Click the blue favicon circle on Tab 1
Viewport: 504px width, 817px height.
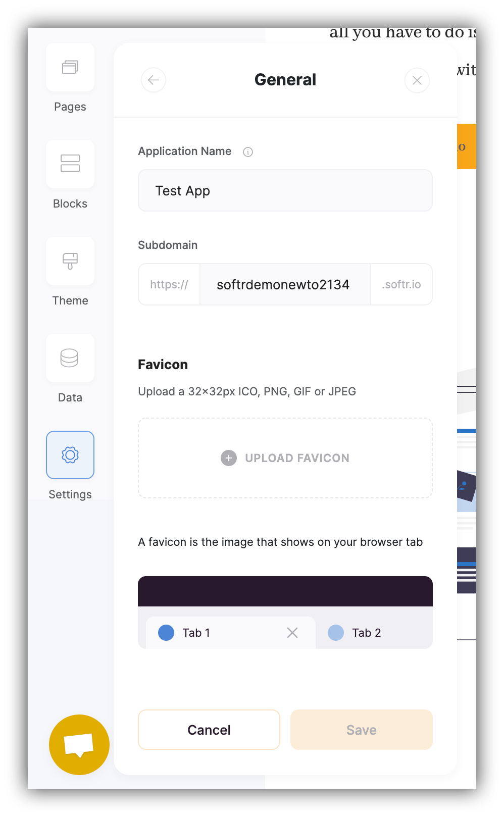click(166, 633)
